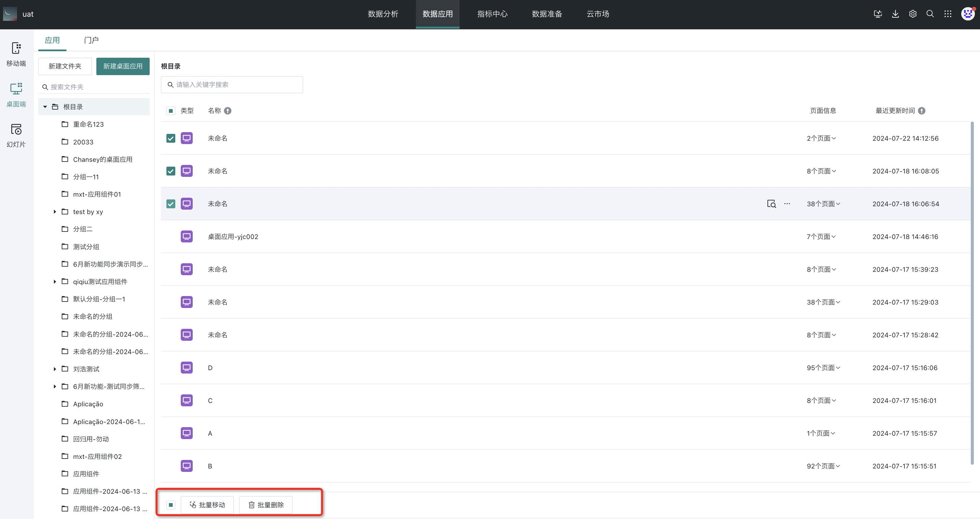Click the download icon in the top bar
Image resolution: width=980 pixels, height=519 pixels.
pyautogui.click(x=895, y=14)
